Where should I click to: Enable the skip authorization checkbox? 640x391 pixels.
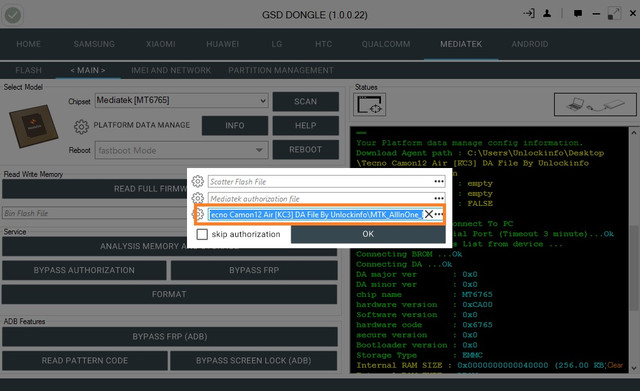tap(202, 234)
